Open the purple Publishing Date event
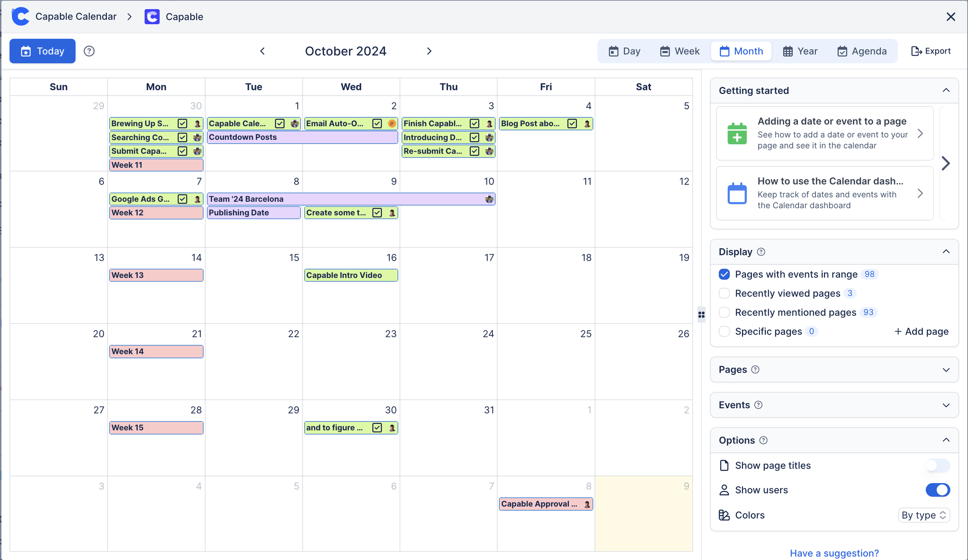 tap(254, 212)
